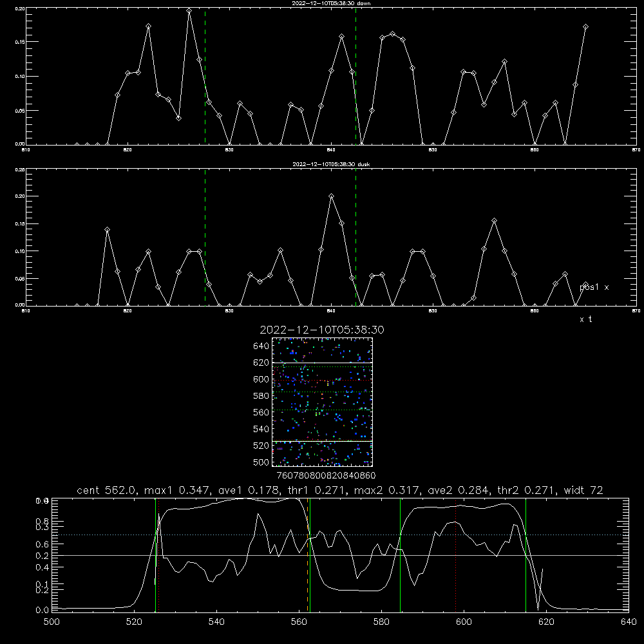Click bottom plot y-axis label 0.6
This screenshot has height=644, width=644.
43,544
